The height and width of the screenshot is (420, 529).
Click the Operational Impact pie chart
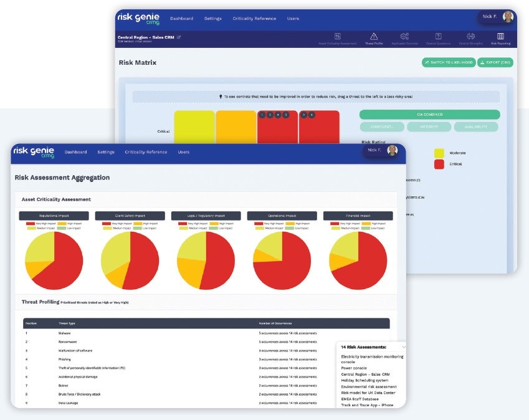tap(282, 260)
